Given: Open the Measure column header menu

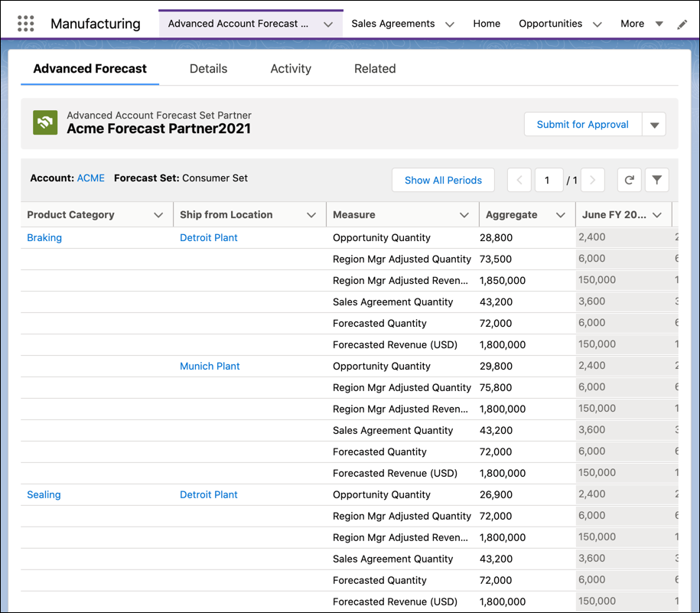Looking at the screenshot, I should tap(466, 214).
